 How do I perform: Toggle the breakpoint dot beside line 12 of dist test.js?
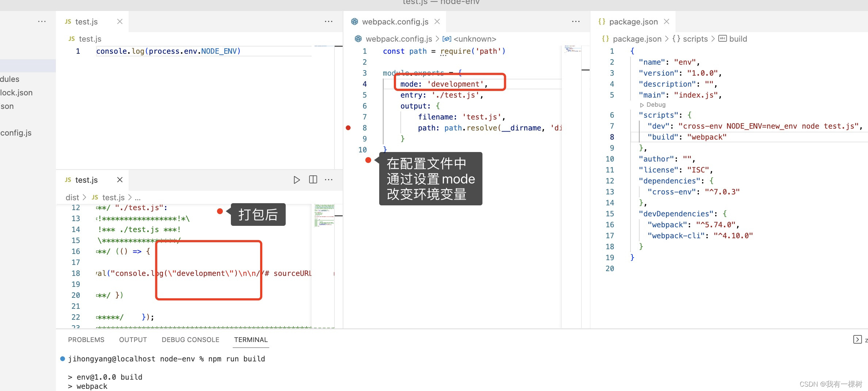tap(220, 211)
